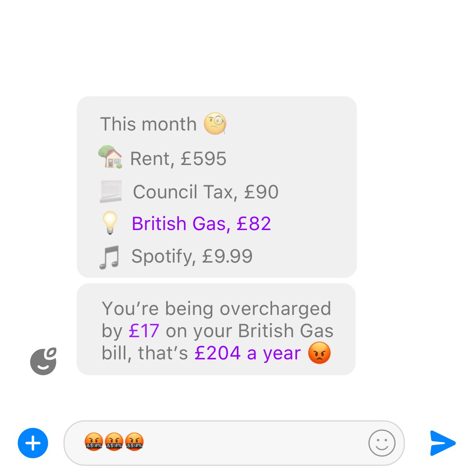Focus the message text input field
Image resolution: width=476 pixels, height=476 pixels.
coord(234,443)
